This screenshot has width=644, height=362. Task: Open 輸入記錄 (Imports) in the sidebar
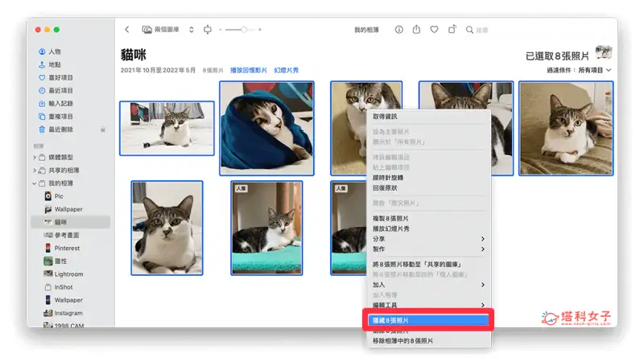[x=60, y=104]
